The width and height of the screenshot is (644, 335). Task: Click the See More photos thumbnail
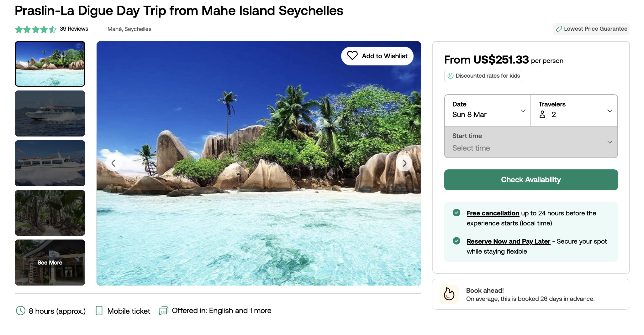50,262
